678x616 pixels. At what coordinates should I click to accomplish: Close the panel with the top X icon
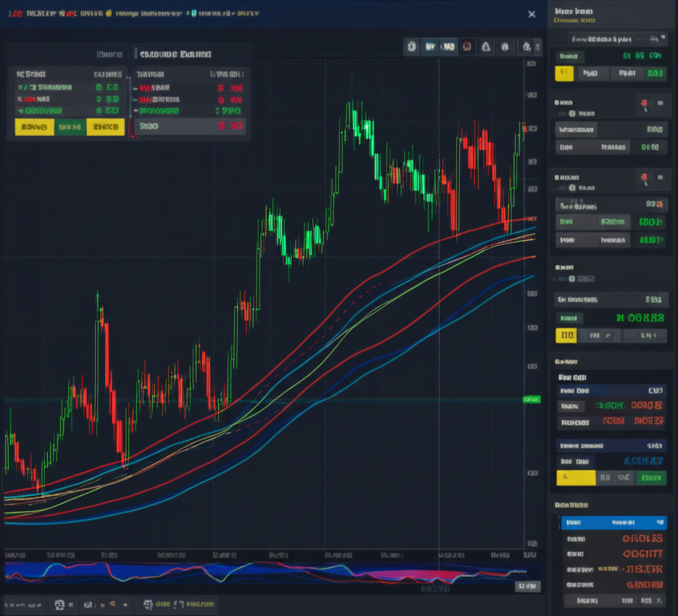point(531,14)
